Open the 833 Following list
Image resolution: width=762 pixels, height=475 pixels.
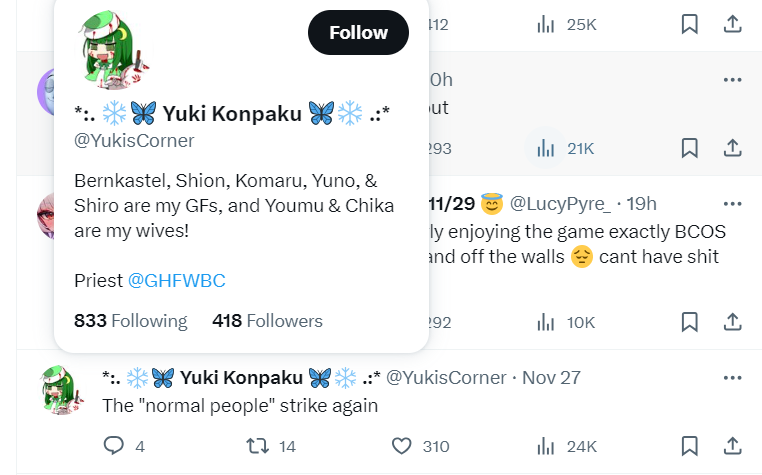click(x=130, y=321)
